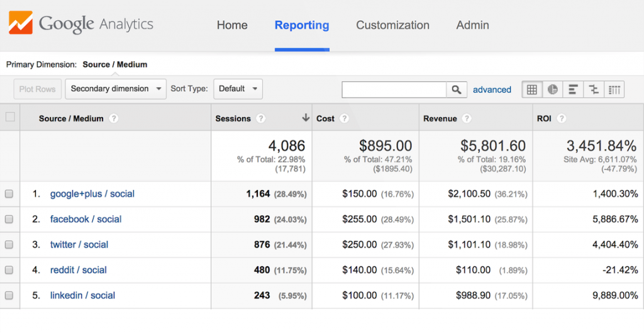Toggle the select-all rows header checkbox
Viewport: 644px width, 333px height.
coord(9,117)
